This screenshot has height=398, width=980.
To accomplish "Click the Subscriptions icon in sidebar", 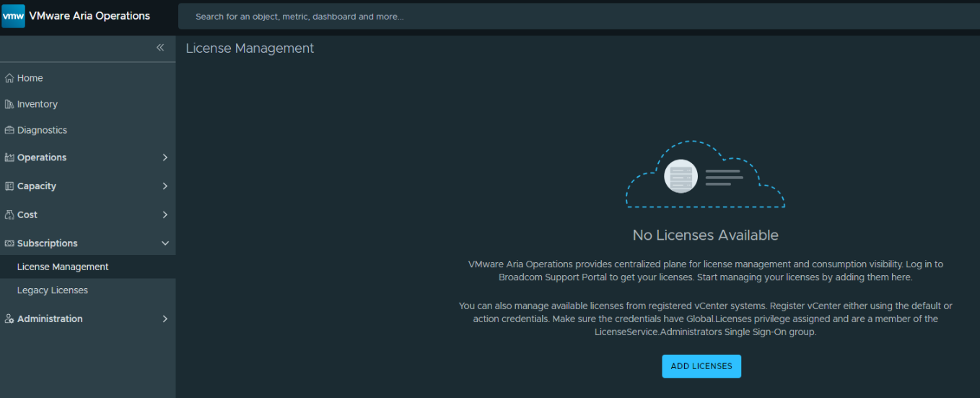I will tap(9, 243).
